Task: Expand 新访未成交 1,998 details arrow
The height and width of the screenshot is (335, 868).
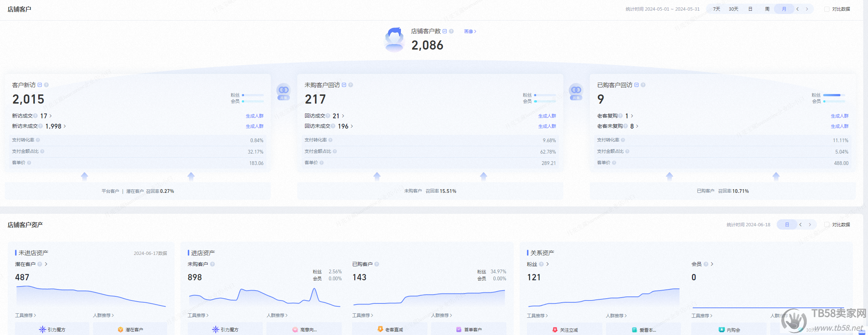Action: pos(65,126)
